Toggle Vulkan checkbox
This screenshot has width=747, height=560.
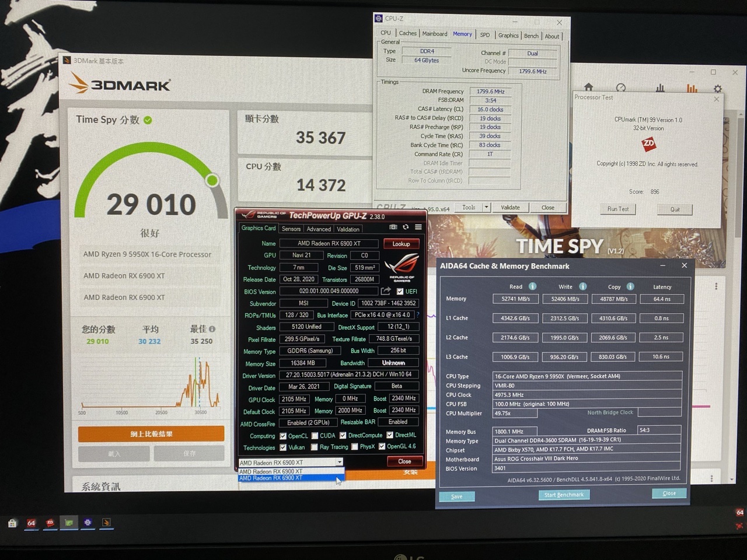pyautogui.click(x=283, y=447)
